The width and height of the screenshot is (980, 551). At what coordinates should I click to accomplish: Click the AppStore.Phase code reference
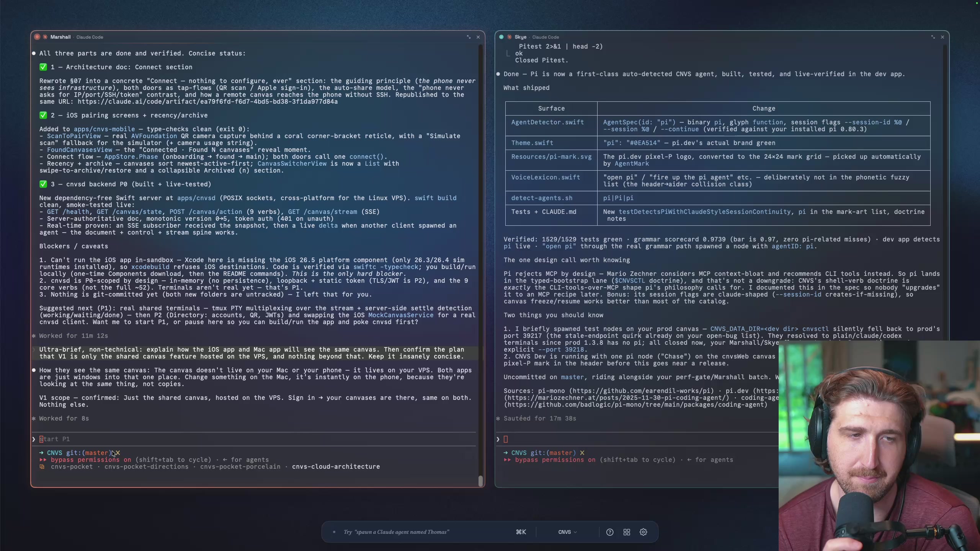(x=131, y=156)
